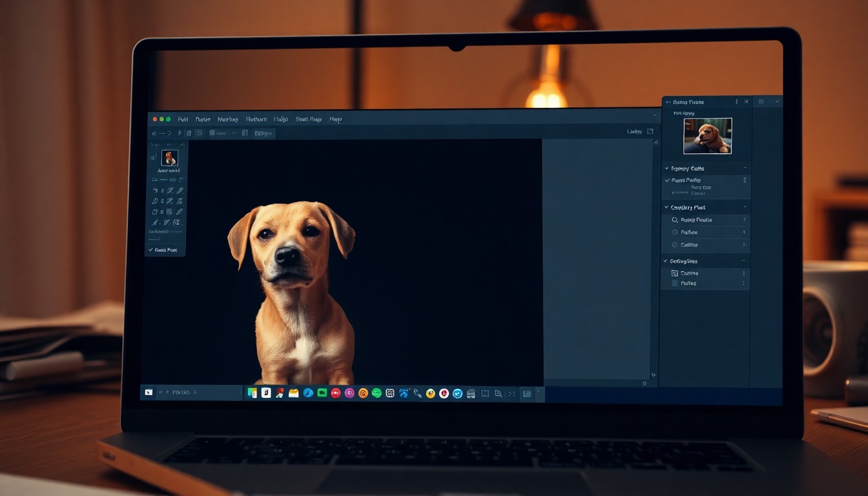
Task: Open the first menu after window controls
Action: 183,119
